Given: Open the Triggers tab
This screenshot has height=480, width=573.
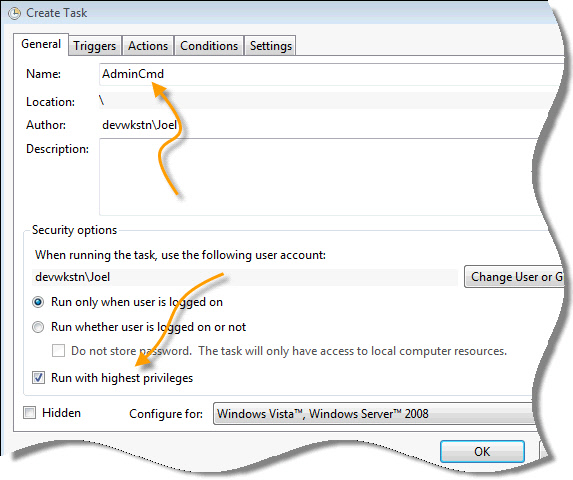Looking at the screenshot, I should [95, 46].
